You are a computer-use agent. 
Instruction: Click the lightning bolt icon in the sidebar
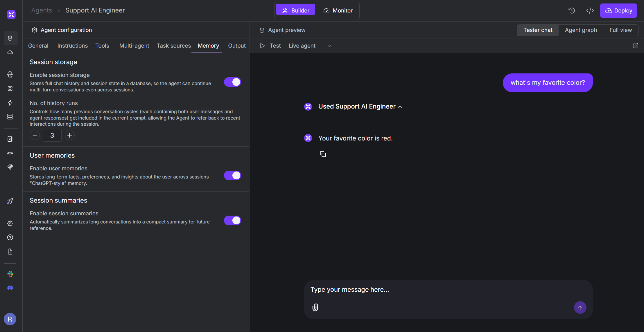[10, 102]
